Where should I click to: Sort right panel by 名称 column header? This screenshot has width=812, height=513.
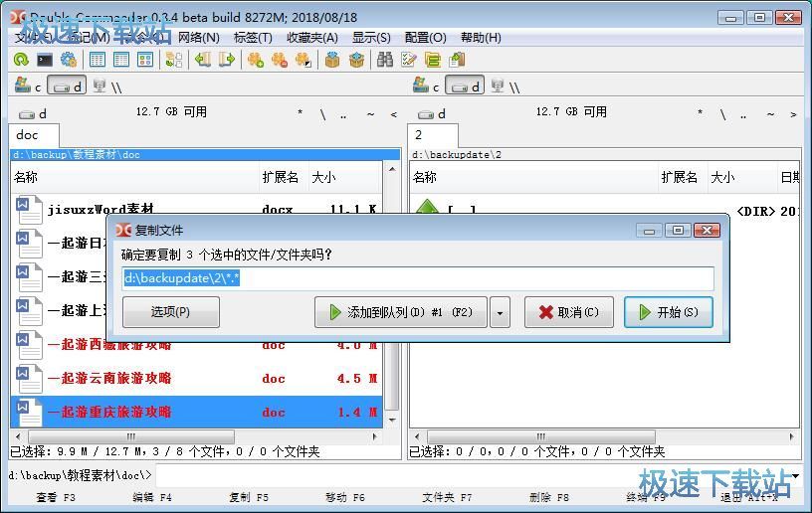[x=533, y=177]
